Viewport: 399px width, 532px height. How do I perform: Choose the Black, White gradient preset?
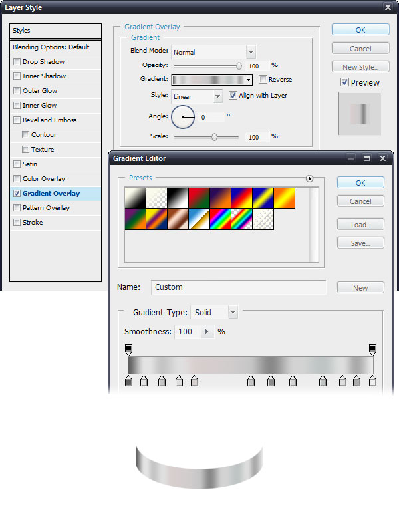point(178,198)
